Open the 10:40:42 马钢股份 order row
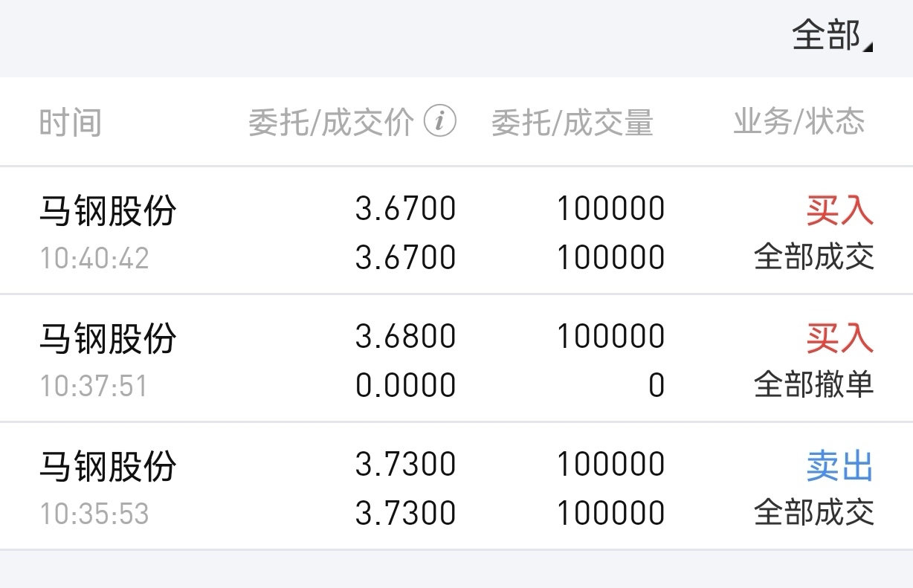The height and width of the screenshot is (588, 913). pyautogui.click(x=456, y=231)
